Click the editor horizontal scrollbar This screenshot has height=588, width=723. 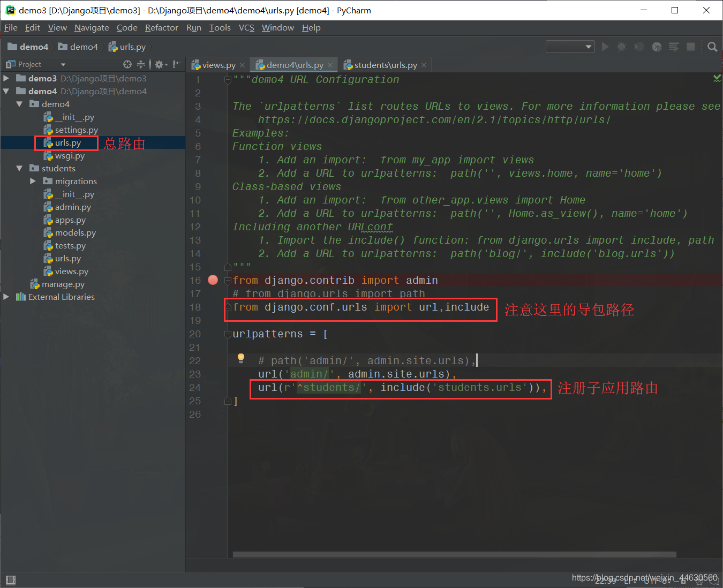(454, 554)
